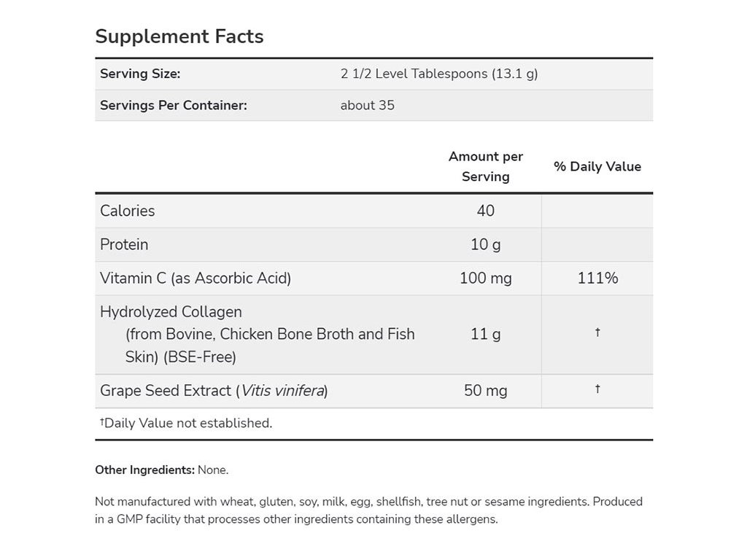
Task: Select the Servings Per Container label
Action: pos(174,105)
